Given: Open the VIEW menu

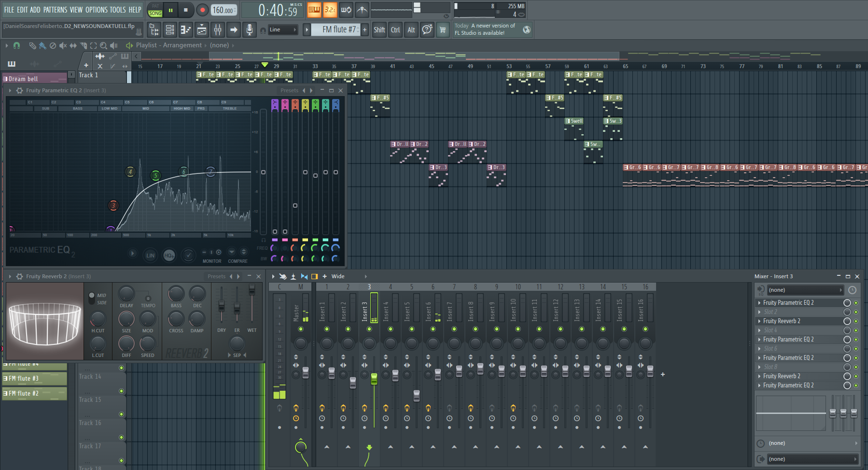Looking at the screenshot, I should tap(76, 10).
